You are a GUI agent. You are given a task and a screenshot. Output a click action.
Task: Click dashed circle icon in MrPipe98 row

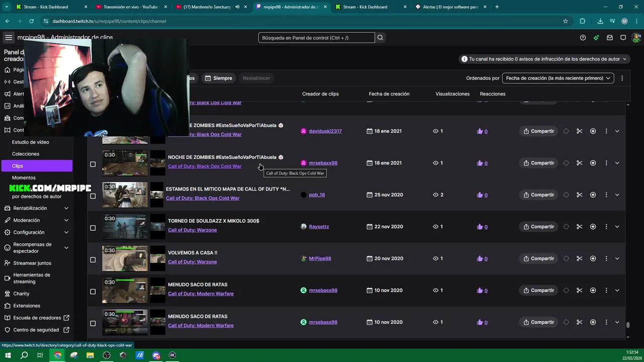point(566,258)
